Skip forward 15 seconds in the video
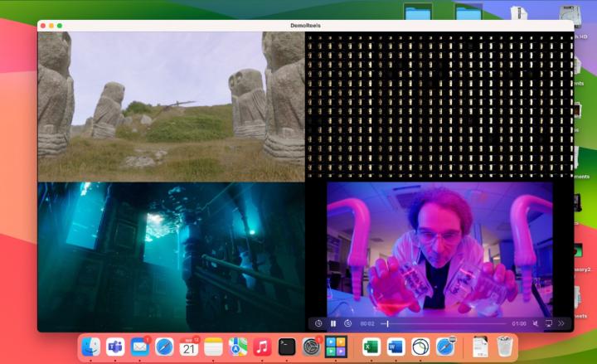Viewport: 597px width, 364px height. (347, 323)
